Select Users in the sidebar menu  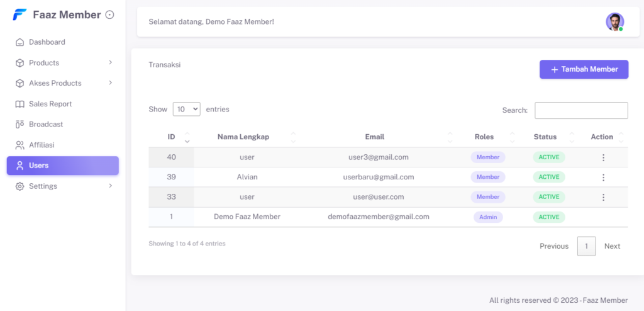pos(63,166)
